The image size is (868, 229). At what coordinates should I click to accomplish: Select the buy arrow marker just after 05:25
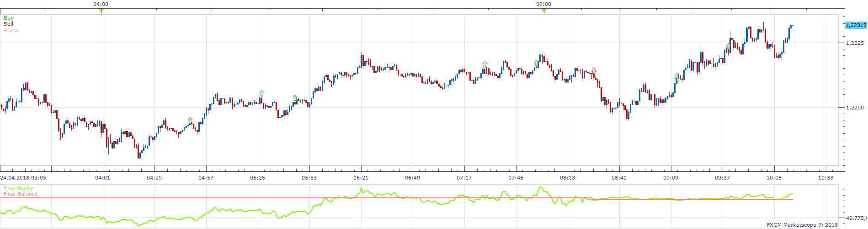coord(261,93)
